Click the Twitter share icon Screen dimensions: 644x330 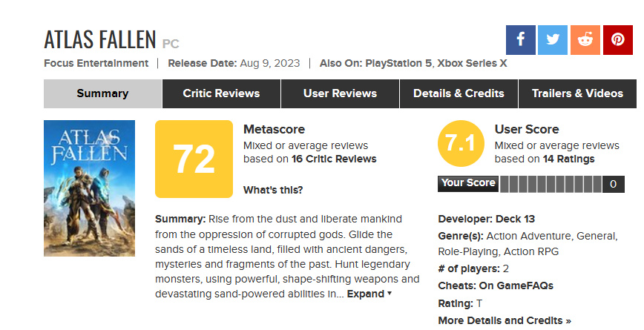coord(553,40)
